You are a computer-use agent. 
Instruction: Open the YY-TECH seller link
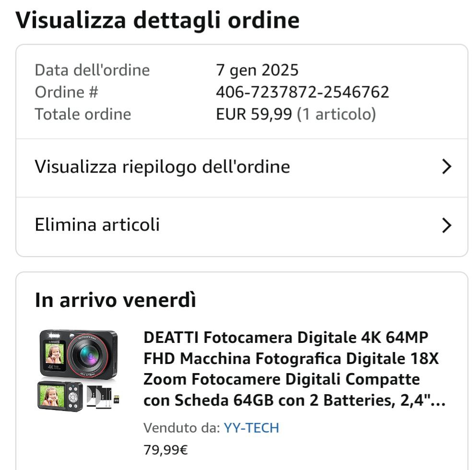tap(251, 428)
